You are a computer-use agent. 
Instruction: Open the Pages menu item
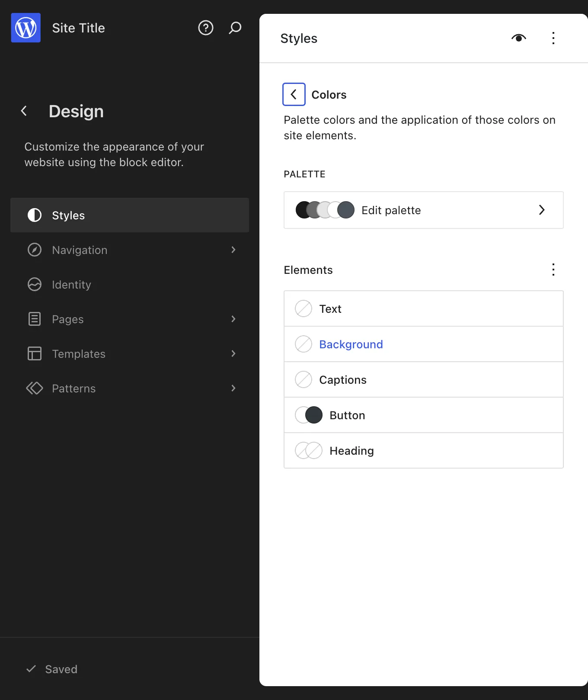pos(130,319)
